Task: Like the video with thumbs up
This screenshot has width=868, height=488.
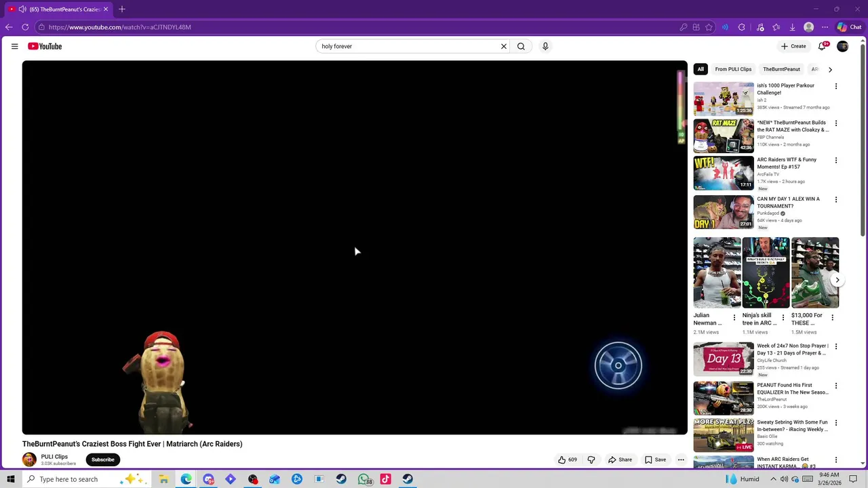Action: [x=567, y=460]
